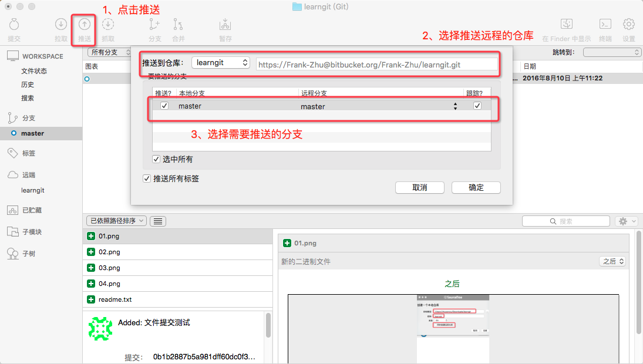Screen dimensions: 643x364
Task: Open the 所有分支 filter dropdown
Action: point(109,52)
